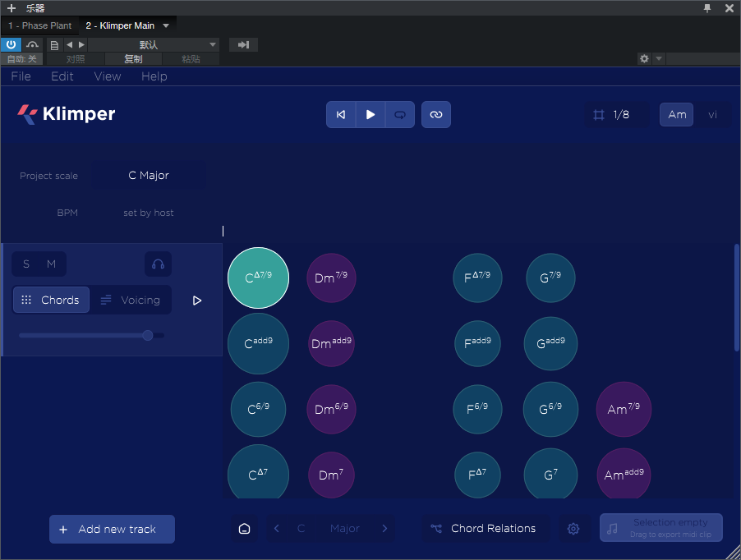Select the C6/9 chord bubble

coord(258,409)
